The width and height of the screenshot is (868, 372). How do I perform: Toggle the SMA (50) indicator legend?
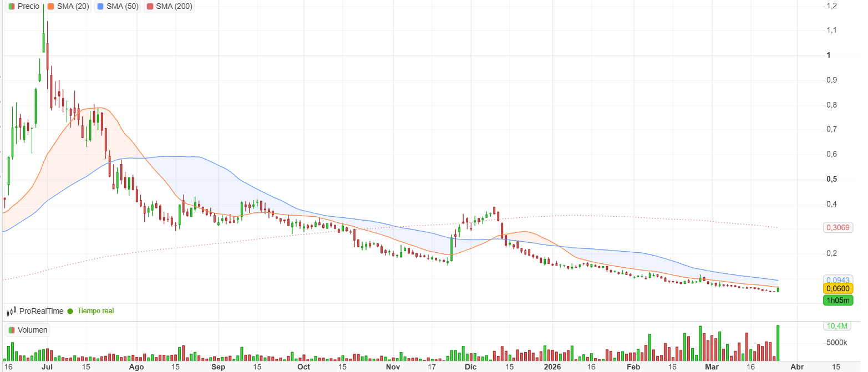(117, 7)
